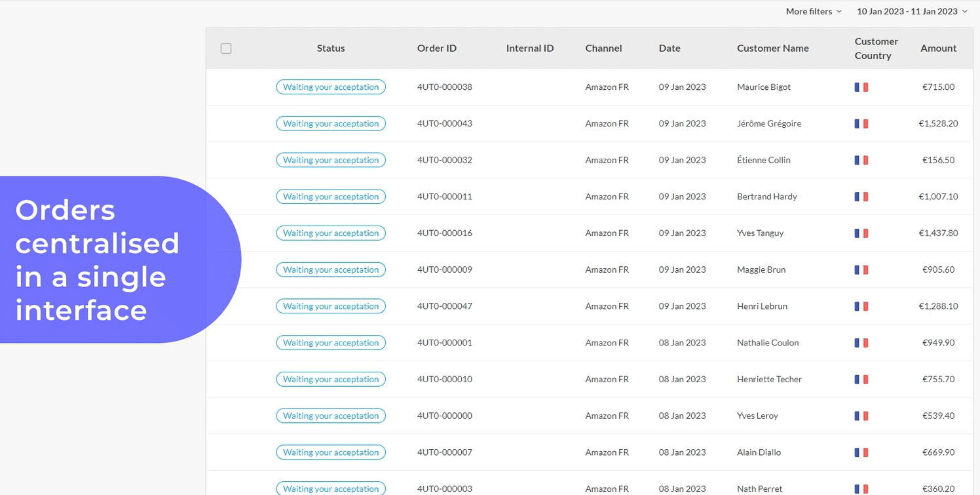Click the flag icon on Étienne Collin's row
980x495 pixels.
click(861, 159)
